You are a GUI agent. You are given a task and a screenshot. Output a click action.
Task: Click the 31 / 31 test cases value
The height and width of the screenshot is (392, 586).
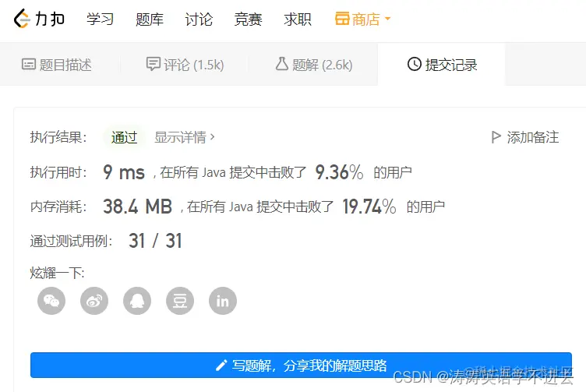[x=155, y=241]
